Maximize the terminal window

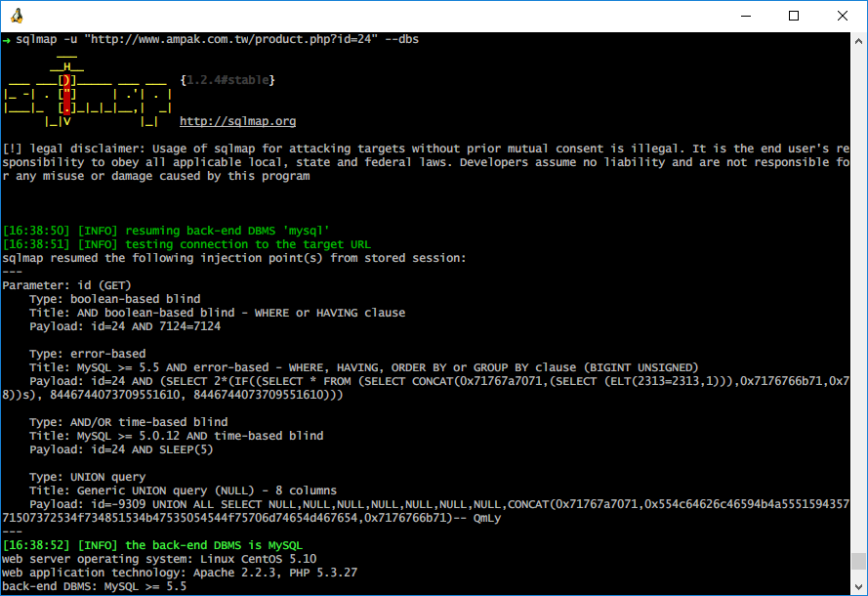click(x=793, y=16)
